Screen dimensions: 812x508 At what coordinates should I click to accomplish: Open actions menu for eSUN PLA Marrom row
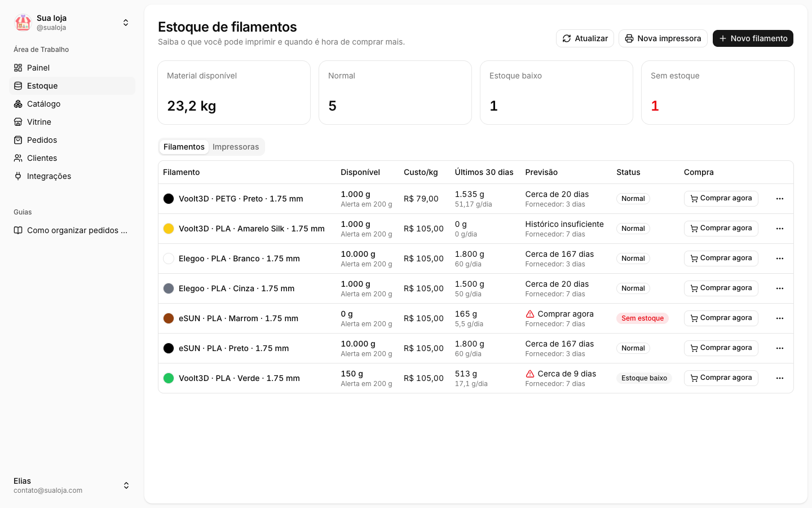click(x=780, y=318)
